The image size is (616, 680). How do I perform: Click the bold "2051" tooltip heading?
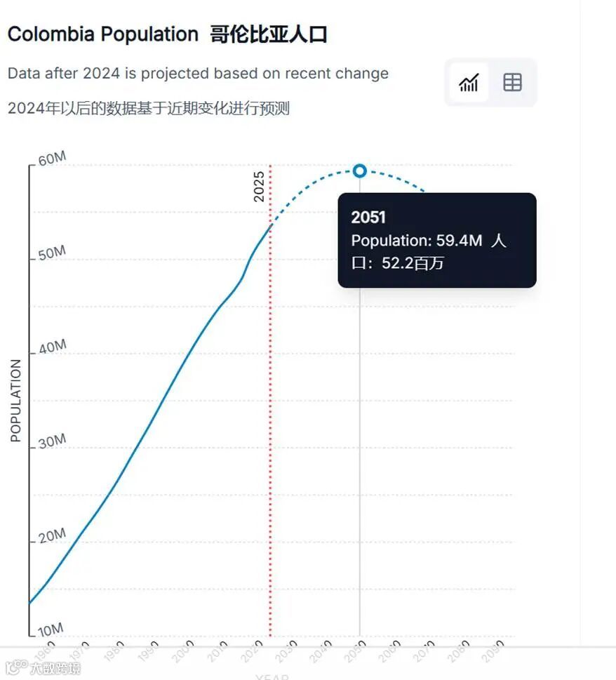(x=368, y=217)
